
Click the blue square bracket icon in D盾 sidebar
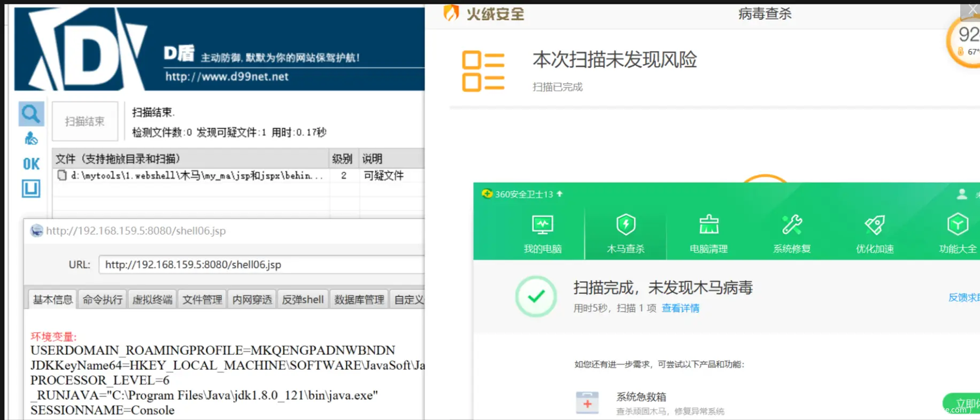pyautogui.click(x=31, y=188)
